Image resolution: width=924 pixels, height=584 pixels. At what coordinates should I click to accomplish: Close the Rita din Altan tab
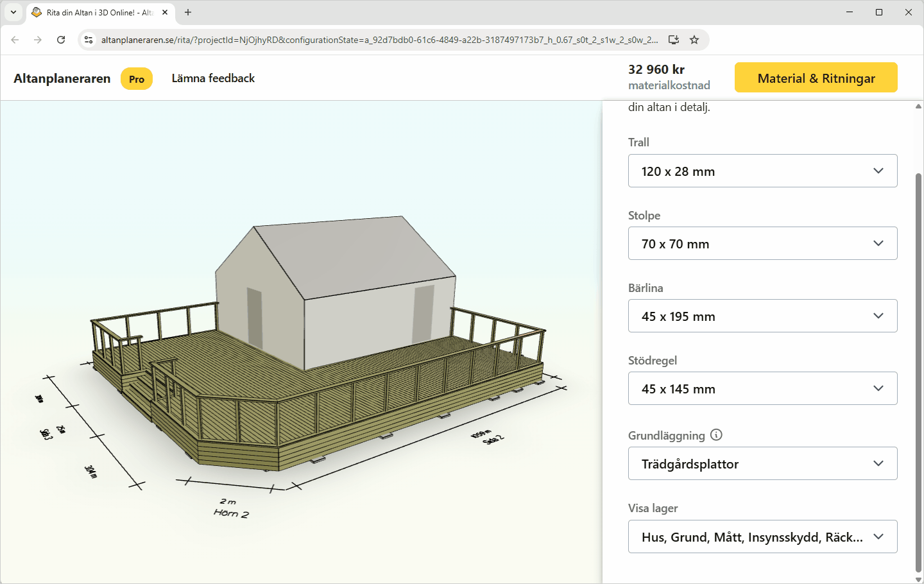(165, 12)
